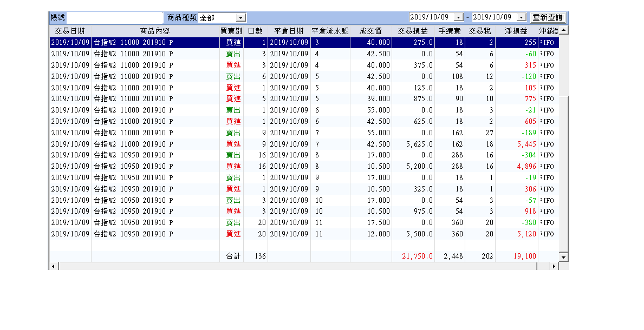The width and height of the screenshot is (644, 330).
Task: Click the 口數 column header
Action: pos(256,31)
